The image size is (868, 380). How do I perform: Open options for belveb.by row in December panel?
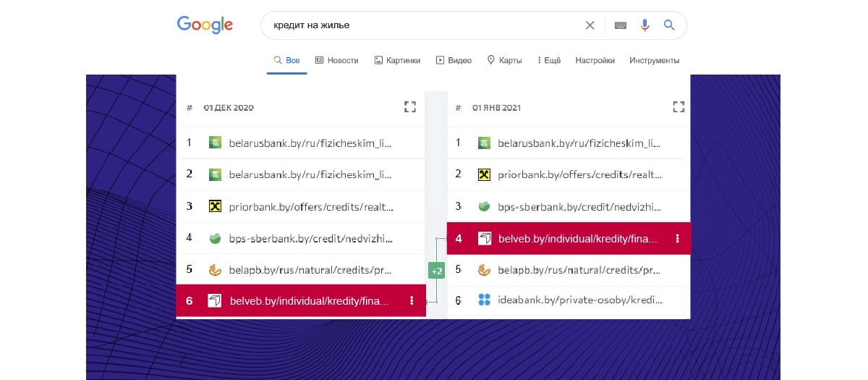click(412, 300)
